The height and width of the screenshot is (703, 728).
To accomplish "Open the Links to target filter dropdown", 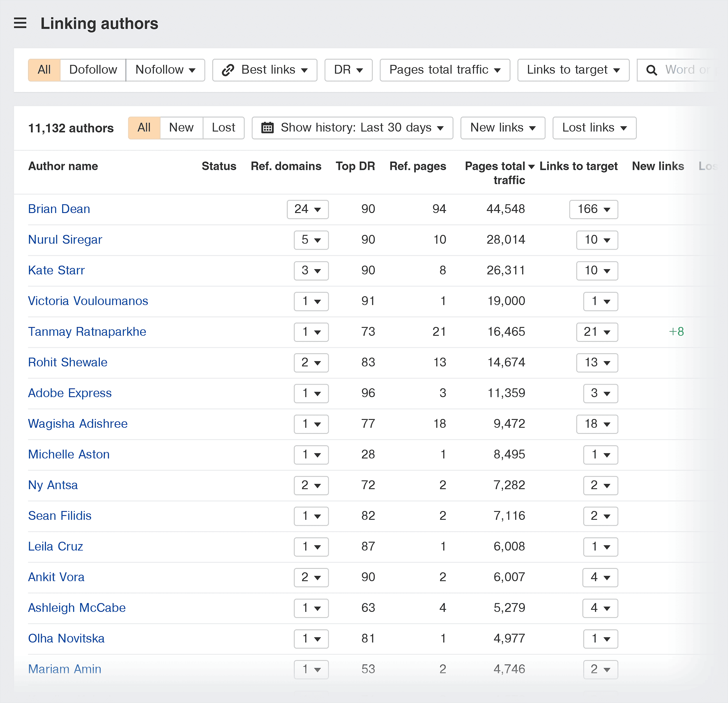I will pyautogui.click(x=572, y=70).
